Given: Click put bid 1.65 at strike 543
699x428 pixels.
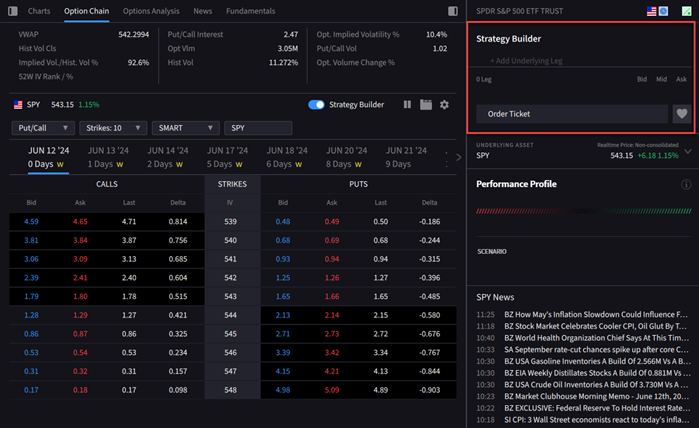Looking at the screenshot, I should pyautogui.click(x=283, y=296).
